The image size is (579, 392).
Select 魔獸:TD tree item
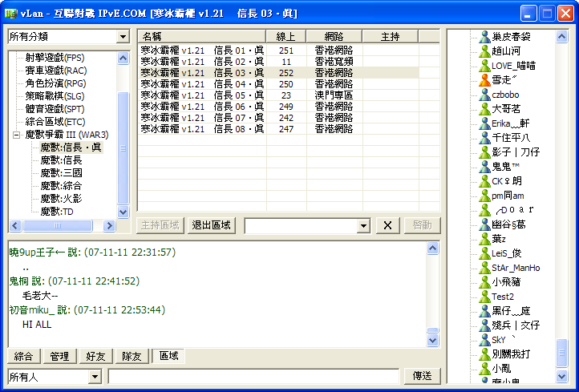[x=57, y=212]
